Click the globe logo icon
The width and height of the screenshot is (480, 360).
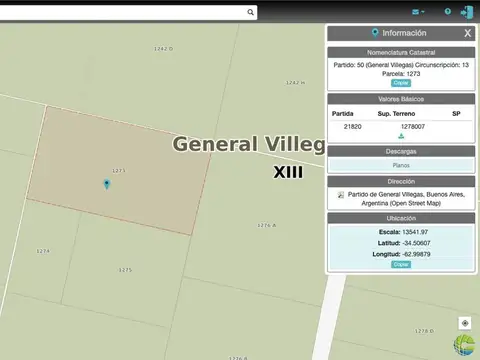464,345
